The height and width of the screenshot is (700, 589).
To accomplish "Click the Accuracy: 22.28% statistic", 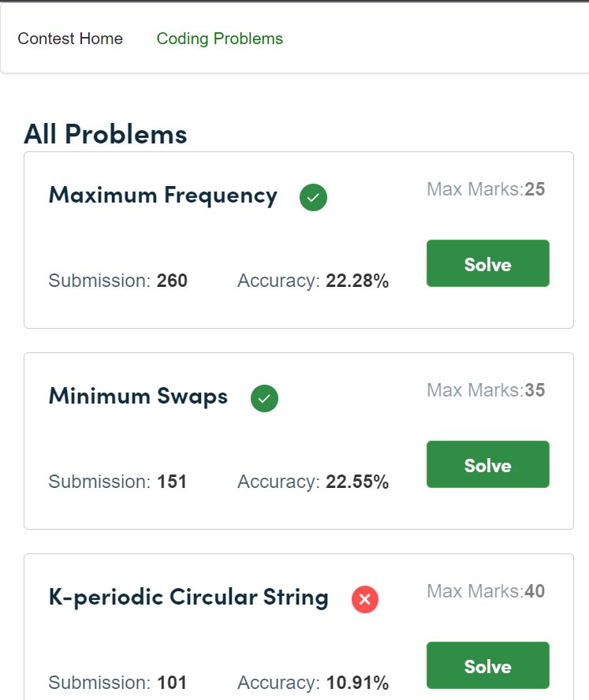I will coord(313,281).
